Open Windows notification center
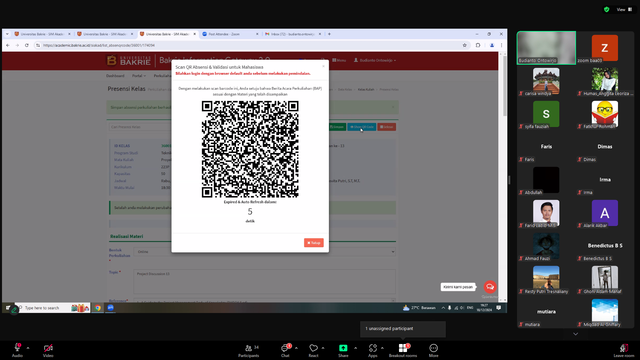The width and height of the screenshot is (640, 360). (x=499, y=308)
